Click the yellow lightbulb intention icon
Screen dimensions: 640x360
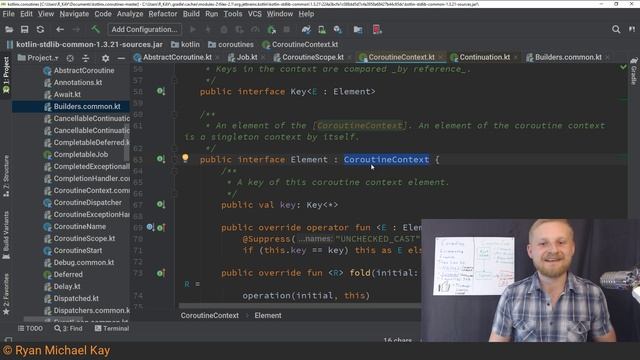(x=185, y=158)
